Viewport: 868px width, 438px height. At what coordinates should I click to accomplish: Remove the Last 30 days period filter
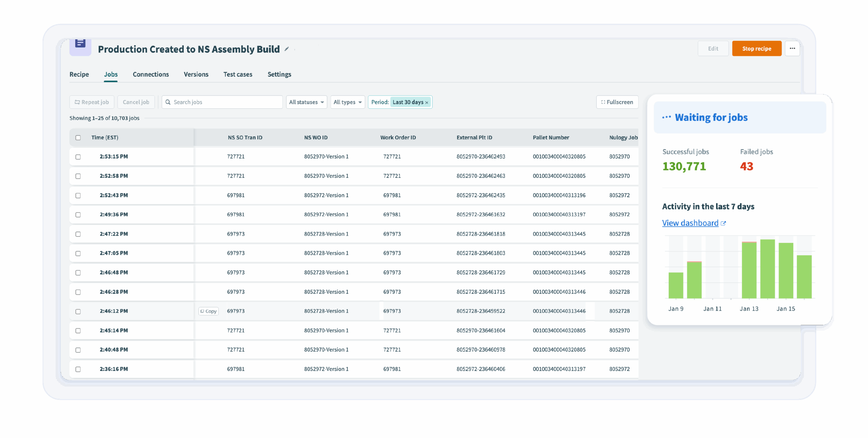pos(427,102)
